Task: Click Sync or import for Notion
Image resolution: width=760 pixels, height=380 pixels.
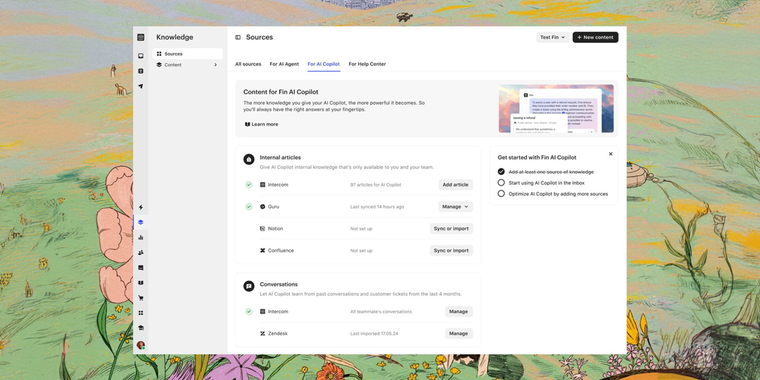Action: coord(451,228)
